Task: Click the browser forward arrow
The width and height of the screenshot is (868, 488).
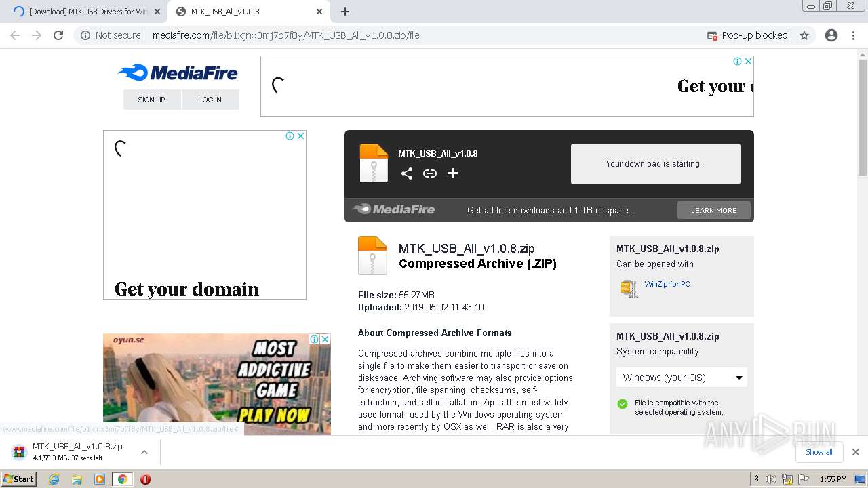Action: (37, 35)
